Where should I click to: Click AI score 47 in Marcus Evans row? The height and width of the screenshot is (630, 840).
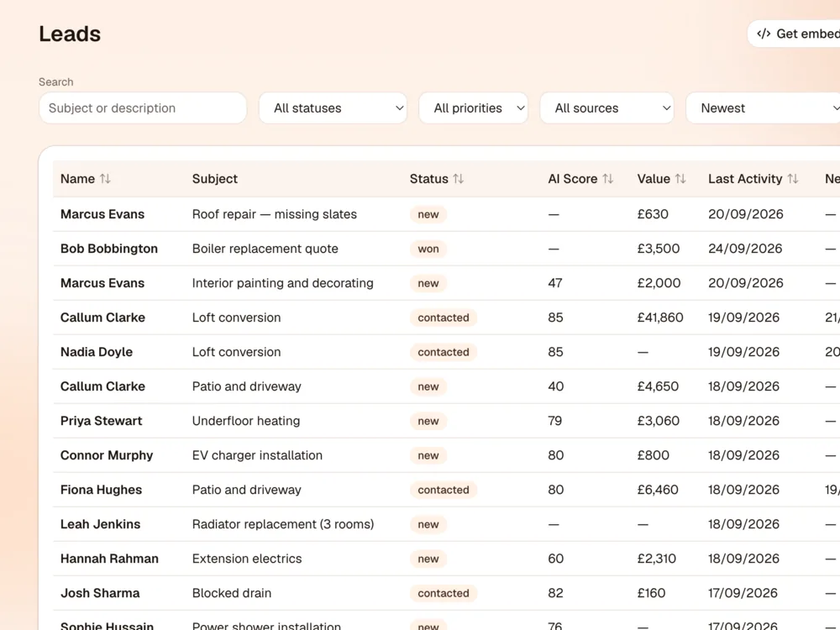pos(555,283)
